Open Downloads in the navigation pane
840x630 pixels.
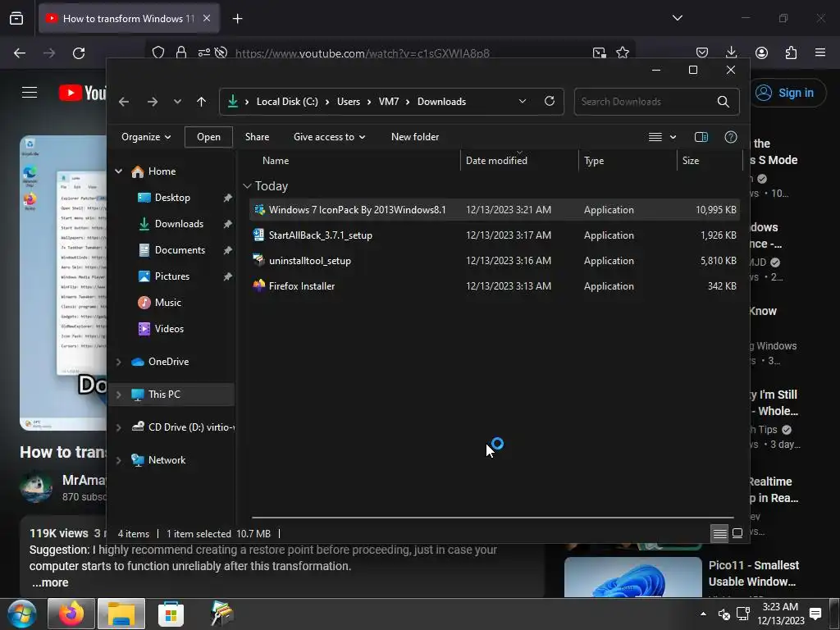(179, 224)
